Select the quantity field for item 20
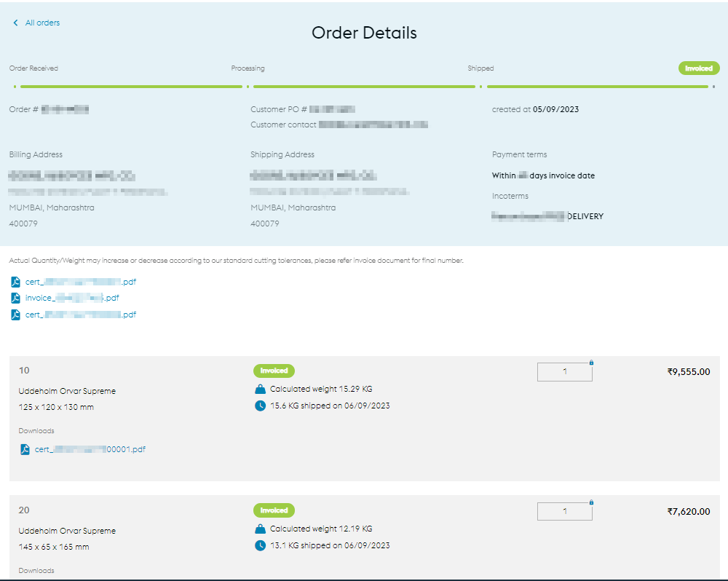The width and height of the screenshot is (728, 581). pyautogui.click(x=564, y=512)
